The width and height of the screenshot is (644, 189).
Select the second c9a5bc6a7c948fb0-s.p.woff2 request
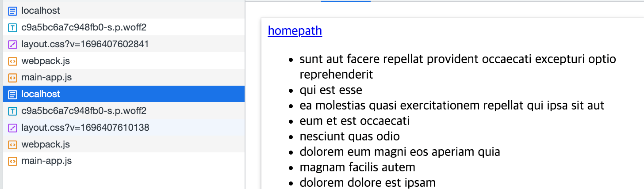point(124,111)
